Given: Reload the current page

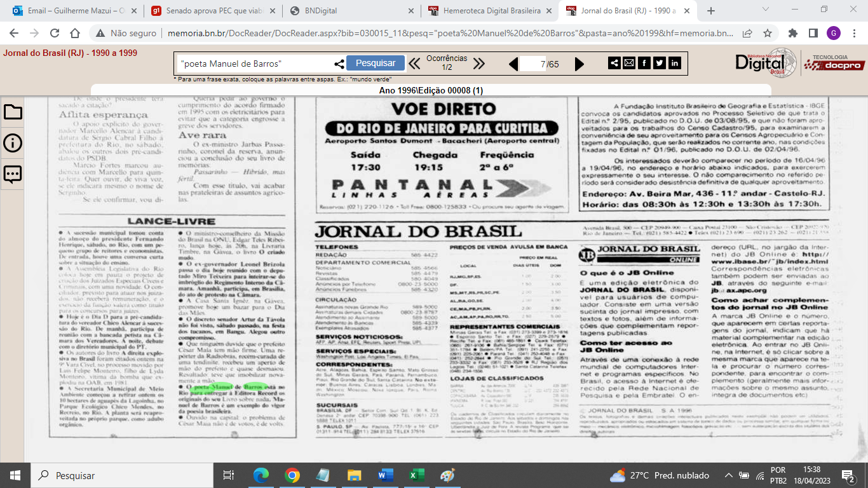Looking at the screenshot, I should point(55,33).
